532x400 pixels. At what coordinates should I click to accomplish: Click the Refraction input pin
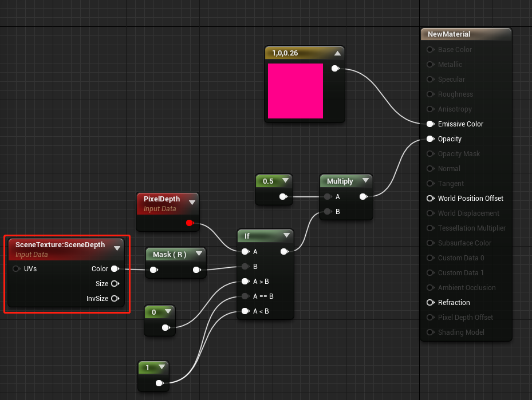pyautogui.click(x=429, y=302)
